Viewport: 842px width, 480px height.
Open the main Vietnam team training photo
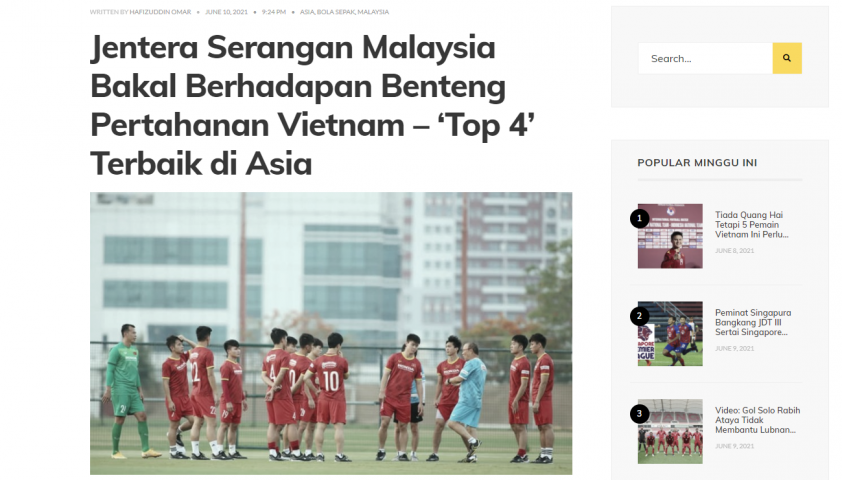331,333
